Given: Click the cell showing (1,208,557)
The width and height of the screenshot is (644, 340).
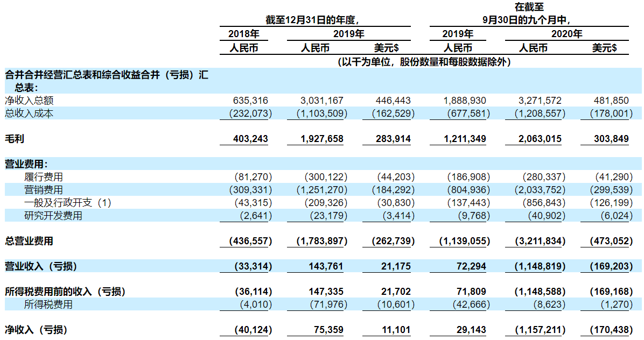Looking at the screenshot, I should pyautogui.click(x=540, y=113).
